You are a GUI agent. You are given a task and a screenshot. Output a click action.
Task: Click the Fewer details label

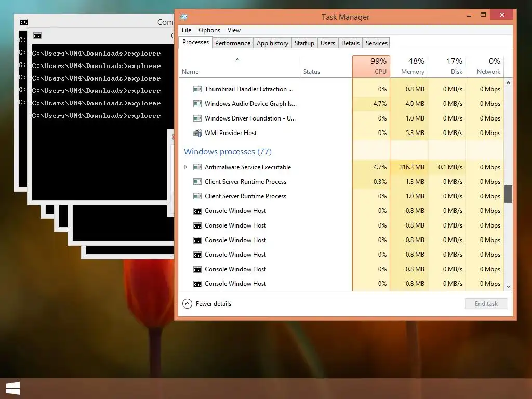(x=214, y=303)
